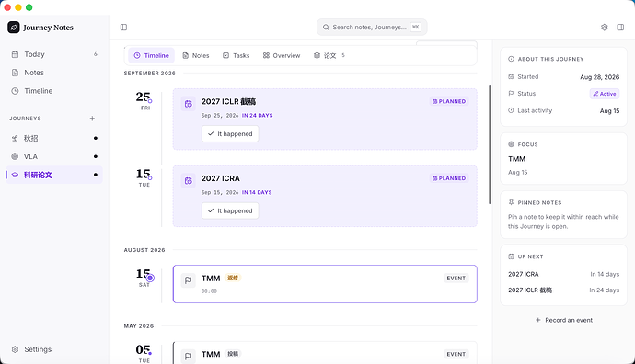Click flag icon on August TMM event
The image size is (635, 364).
pyautogui.click(x=189, y=279)
